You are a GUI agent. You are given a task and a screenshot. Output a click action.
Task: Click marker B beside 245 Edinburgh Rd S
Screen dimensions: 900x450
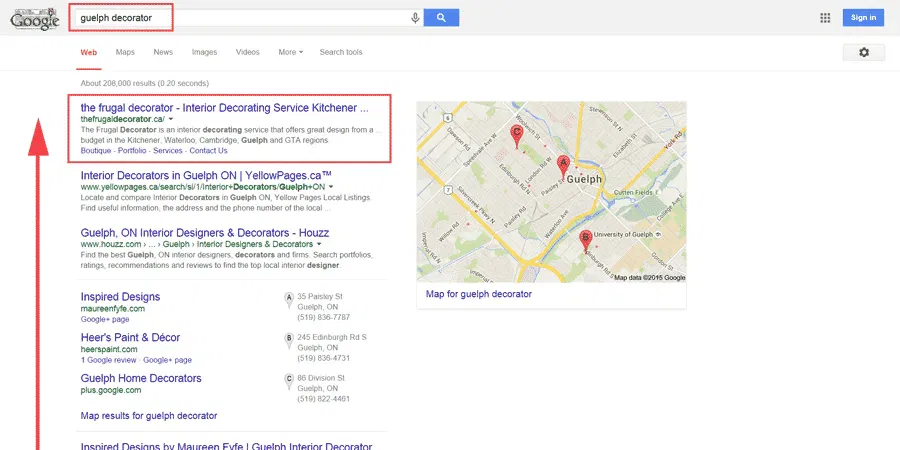pos(289,340)
